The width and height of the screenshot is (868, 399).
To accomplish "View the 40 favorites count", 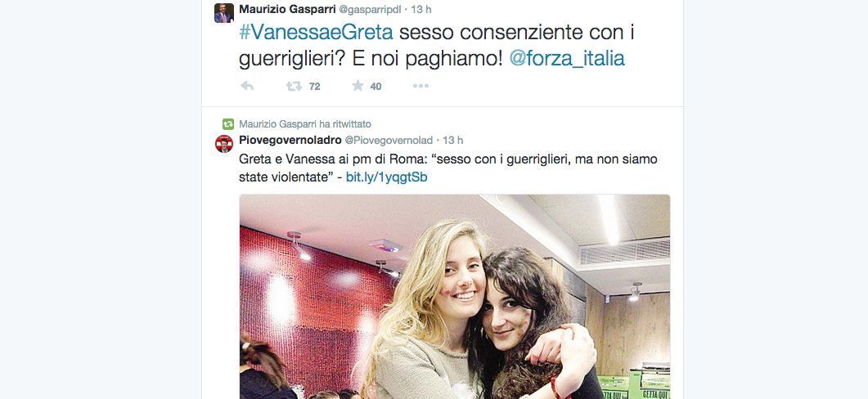I will point(376,87).
